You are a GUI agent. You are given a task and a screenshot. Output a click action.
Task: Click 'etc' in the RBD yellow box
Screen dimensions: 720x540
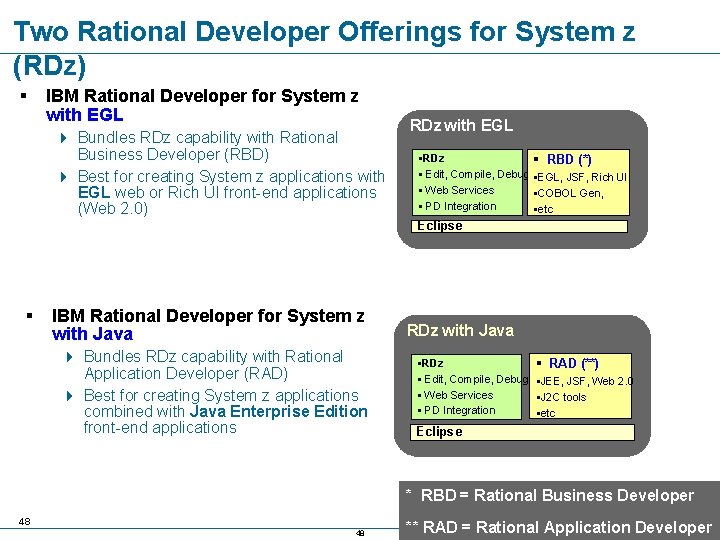point(545,209)
